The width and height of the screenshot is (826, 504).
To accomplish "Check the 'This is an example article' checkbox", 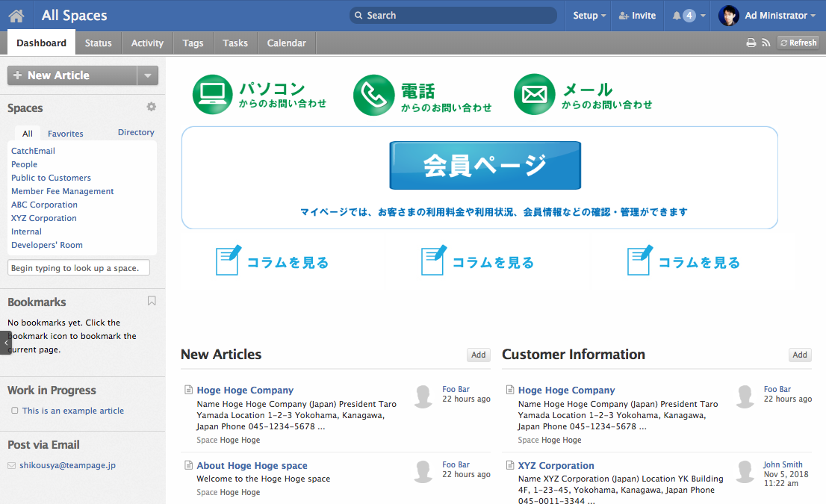I will pos(14,411).
